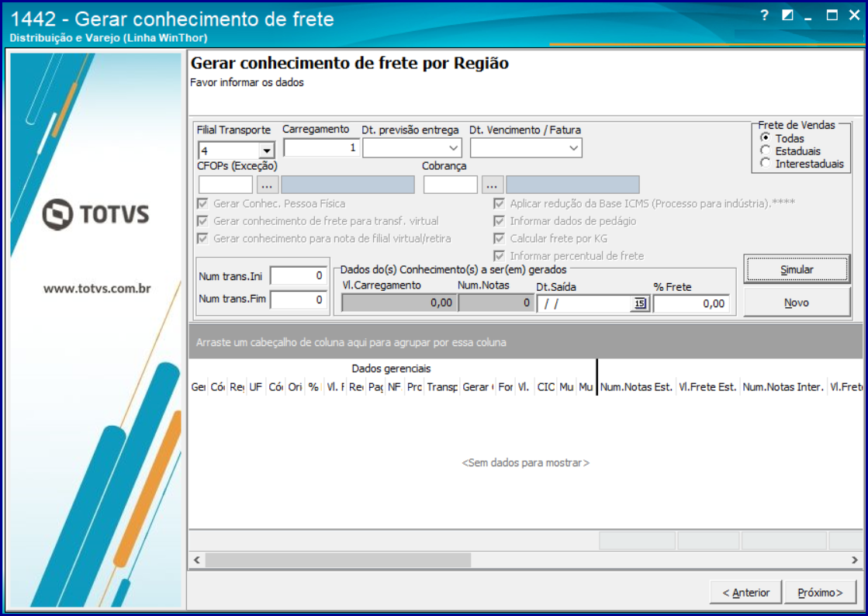Image resolution: width=868 pixels, height=616 pixels.
Task: Click the horizontal scrollbar thumb
Action: click(x=338, y=560)
